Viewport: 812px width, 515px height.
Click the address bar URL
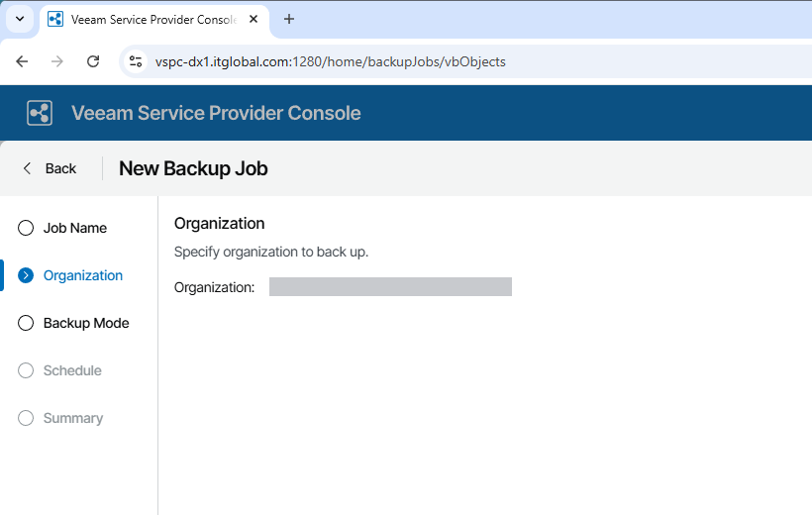(x=331, y=61)
